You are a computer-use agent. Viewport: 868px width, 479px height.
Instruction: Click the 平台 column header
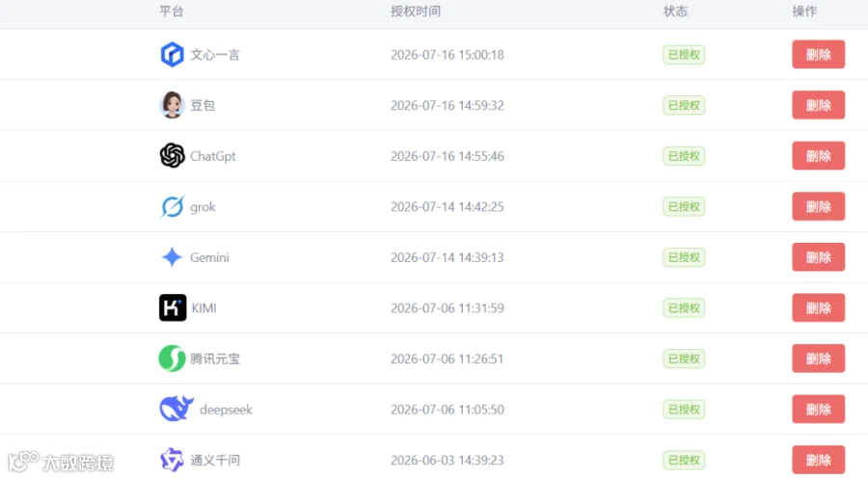(x=171, y=11)
